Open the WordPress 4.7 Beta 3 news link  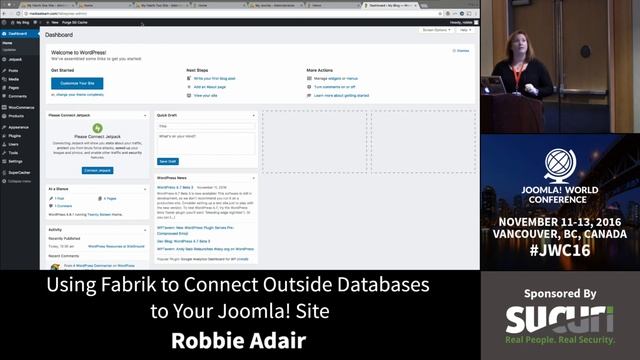[175, 187]
